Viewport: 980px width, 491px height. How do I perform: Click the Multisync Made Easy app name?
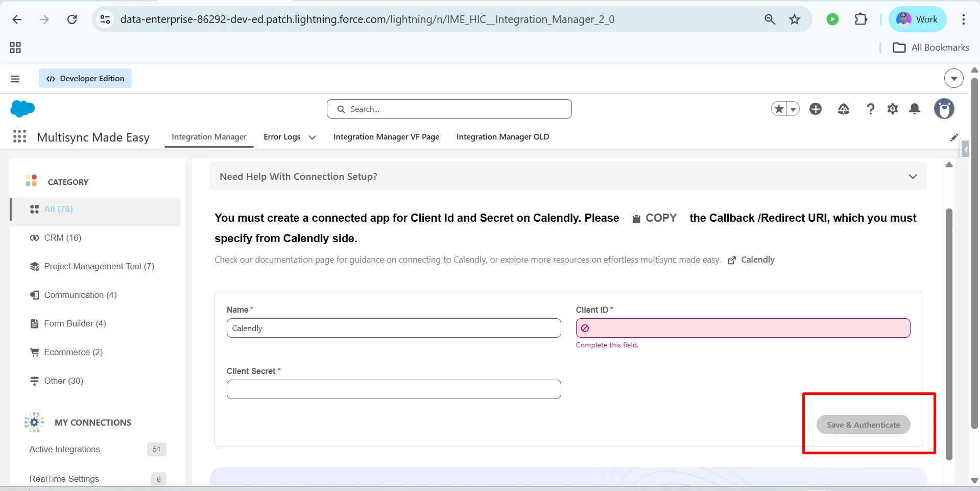pyautogui.click(x=93, y=137)
